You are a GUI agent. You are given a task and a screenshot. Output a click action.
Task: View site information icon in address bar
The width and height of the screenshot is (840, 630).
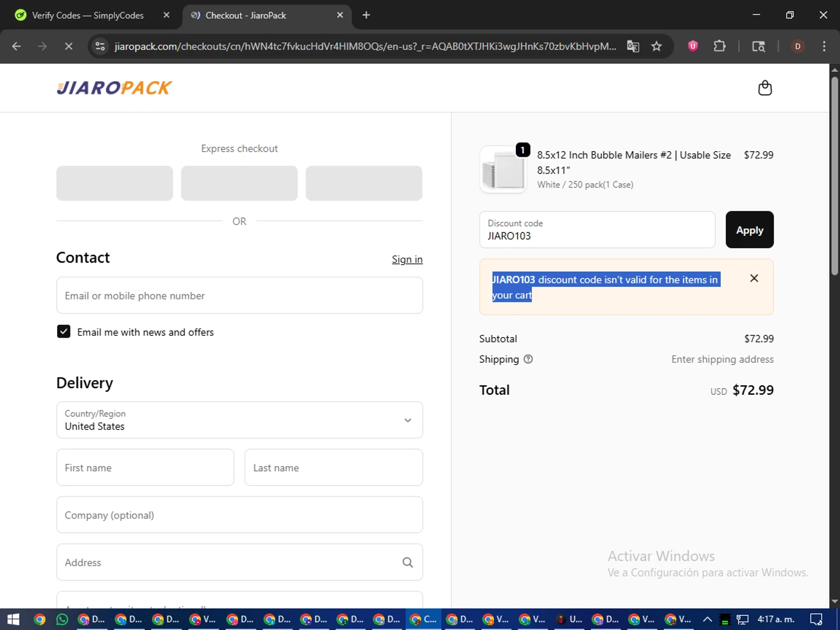point(100,46)
